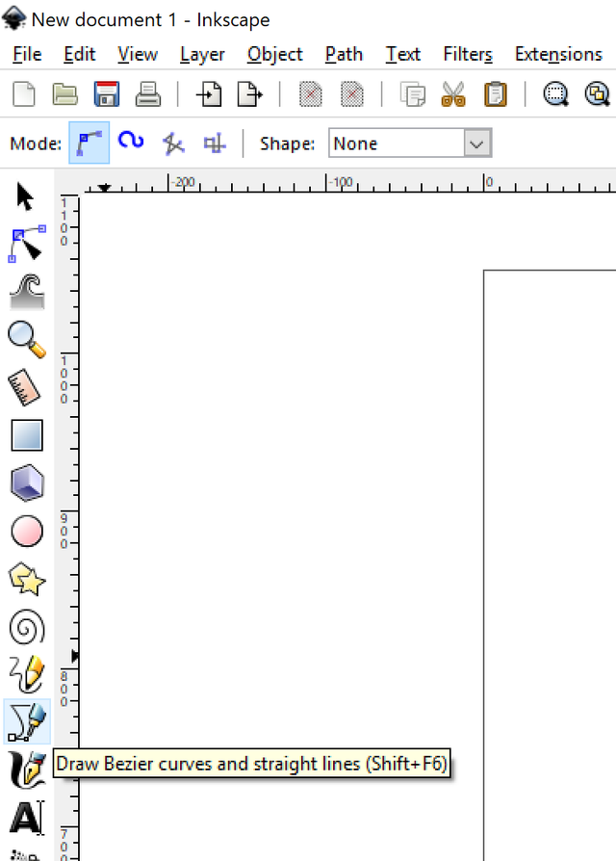Open the View menu
The height and width of the screenshot is (861, 616).
point(138,54)
